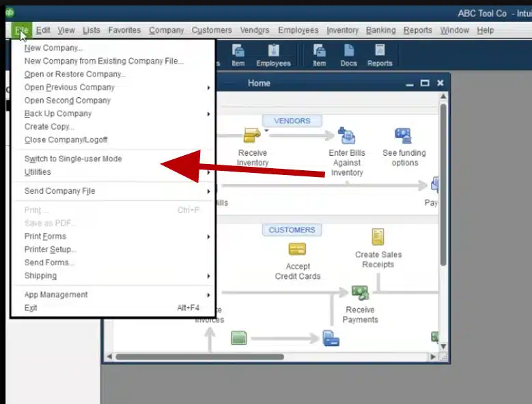
Task: Minimize the Home window
Action: (410, 83)
